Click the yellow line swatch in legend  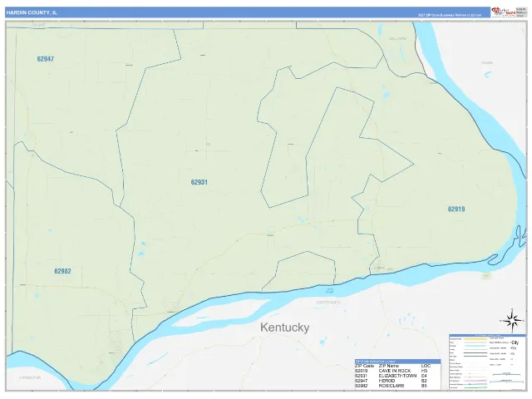point(475,338)
